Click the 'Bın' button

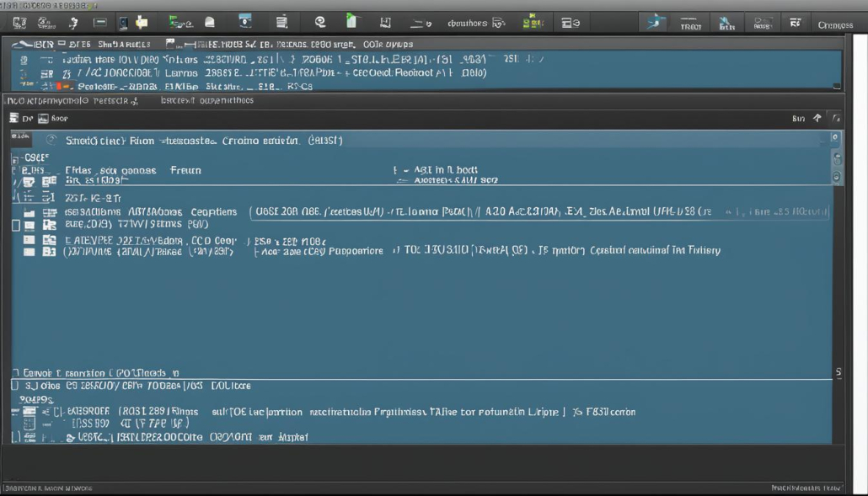pos(798,119)
